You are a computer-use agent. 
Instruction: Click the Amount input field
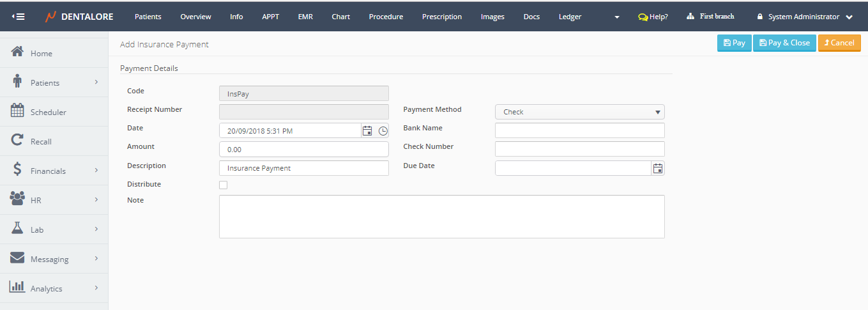coord(303,150)
